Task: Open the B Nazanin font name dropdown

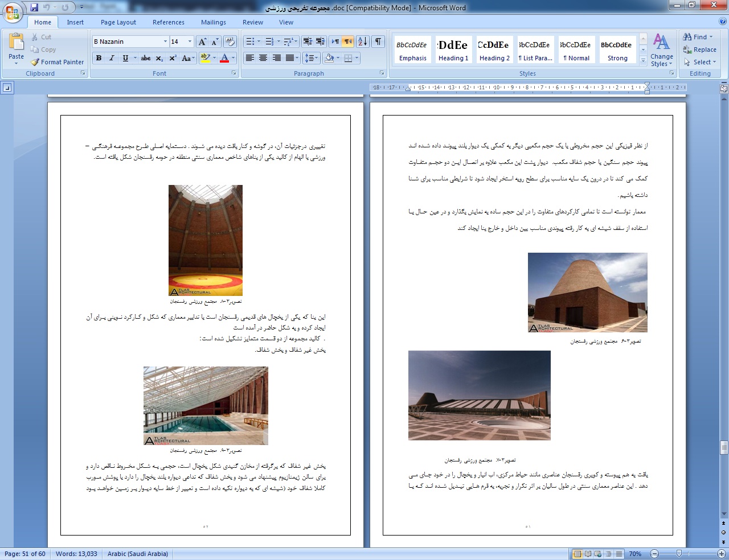Action: pyautogui.click(x=165, y=42)
